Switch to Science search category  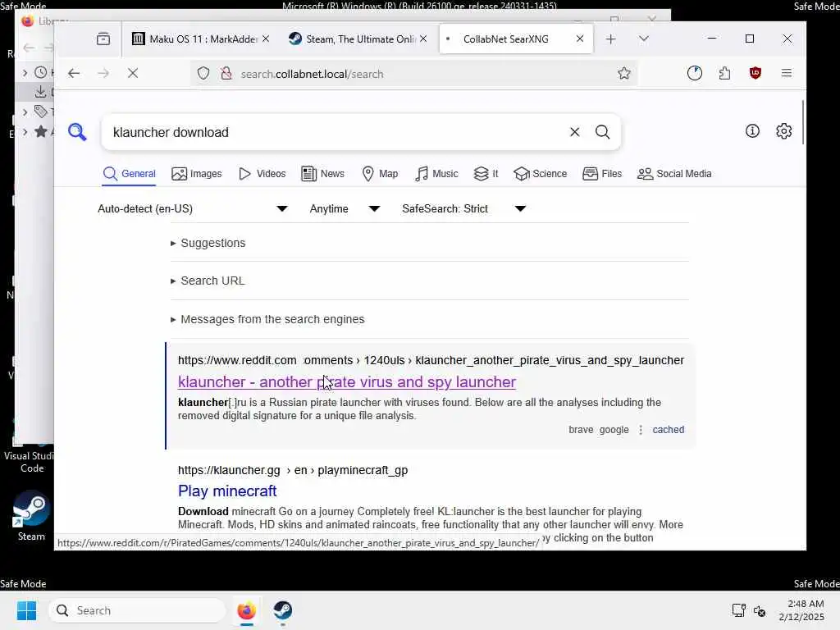(x=540, y=174)
